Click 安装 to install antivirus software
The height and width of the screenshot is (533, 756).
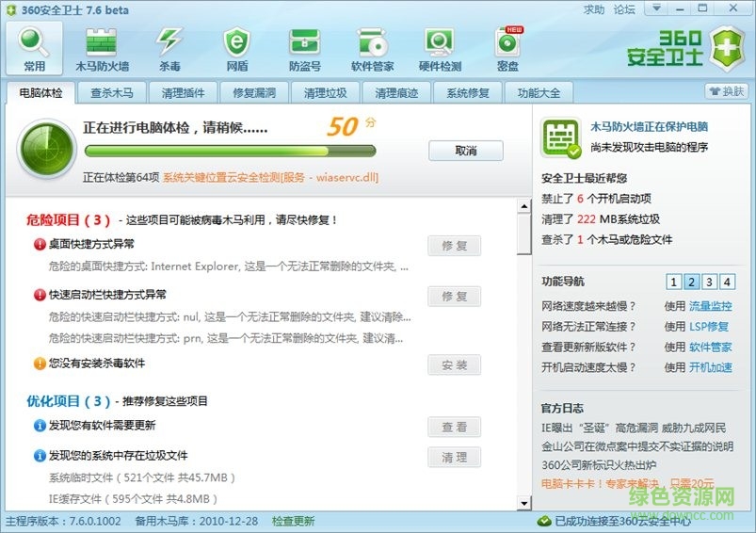(x=454, y=365)
